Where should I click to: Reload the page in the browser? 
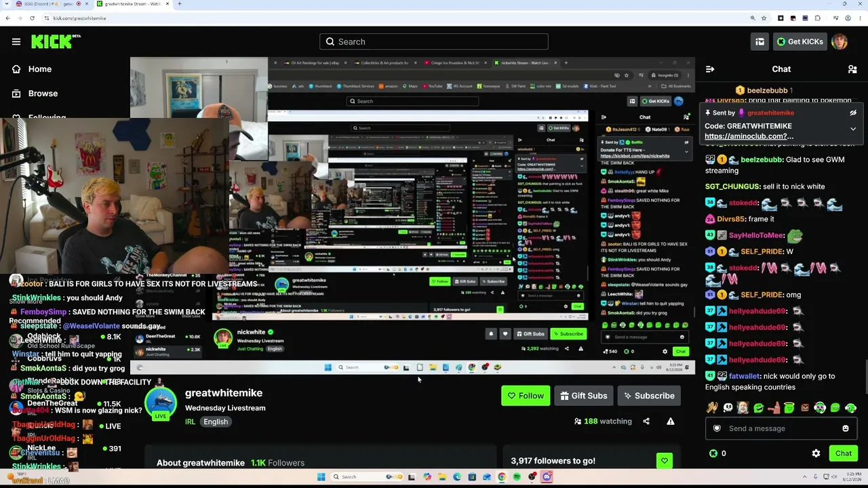click(x=32, y=18)
